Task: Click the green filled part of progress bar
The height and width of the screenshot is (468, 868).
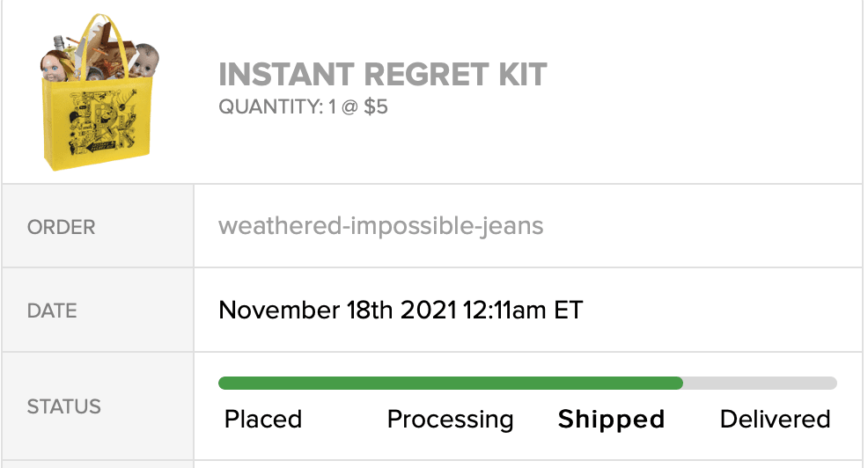Action: [449, 383]
